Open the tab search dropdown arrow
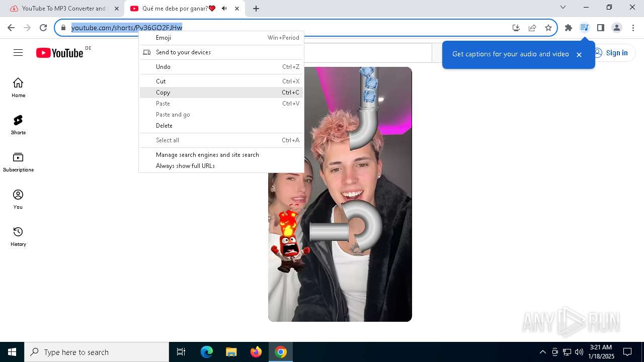Viewport: 644px width, 362px height. coord(563,7)
